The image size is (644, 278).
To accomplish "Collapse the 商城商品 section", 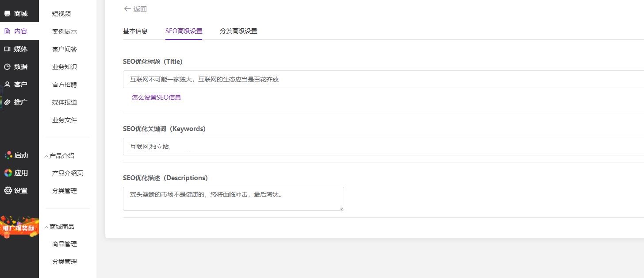I will point(46,227).
